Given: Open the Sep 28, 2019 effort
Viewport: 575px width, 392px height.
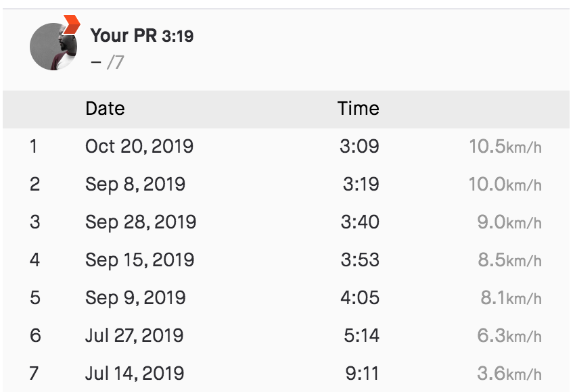Looking at the screenshot, I should (x=141, y=222).
